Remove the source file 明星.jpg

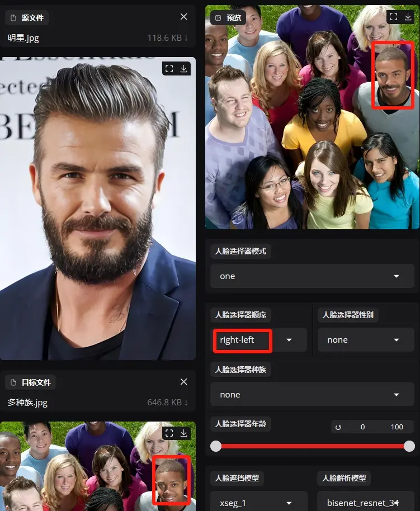click(x=184, y=17)
